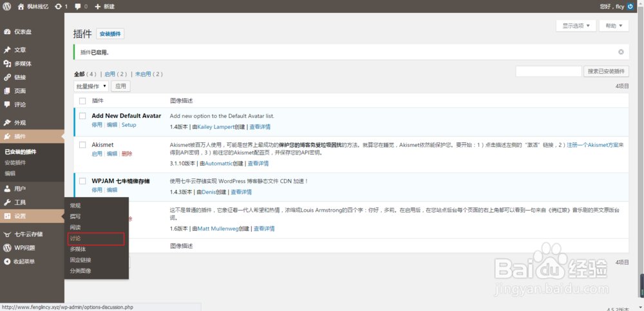Select 多媒体 in settings flyout
Image resolution: width=644 pixels, height=311 pixels.
tap(78, 249)
